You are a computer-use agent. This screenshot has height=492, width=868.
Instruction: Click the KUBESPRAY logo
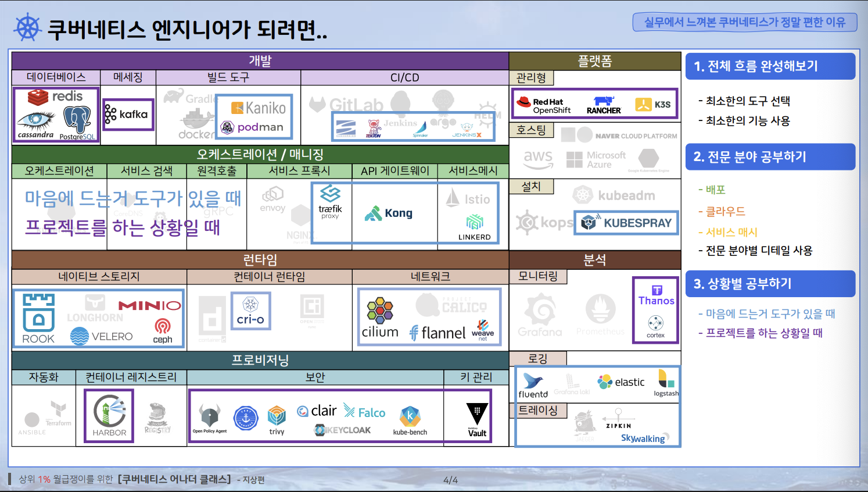(x=626, y=223)
